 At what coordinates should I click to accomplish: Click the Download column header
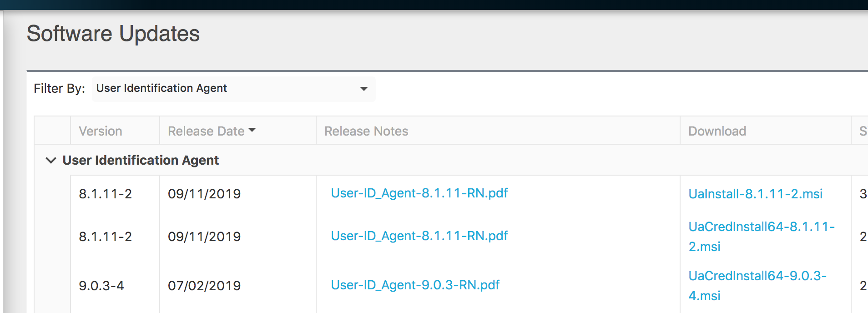pos(717,131)
